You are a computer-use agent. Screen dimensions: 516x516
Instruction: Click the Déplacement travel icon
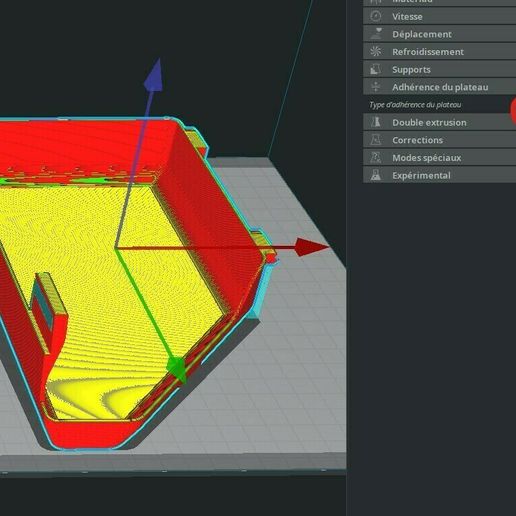[376, 34]
